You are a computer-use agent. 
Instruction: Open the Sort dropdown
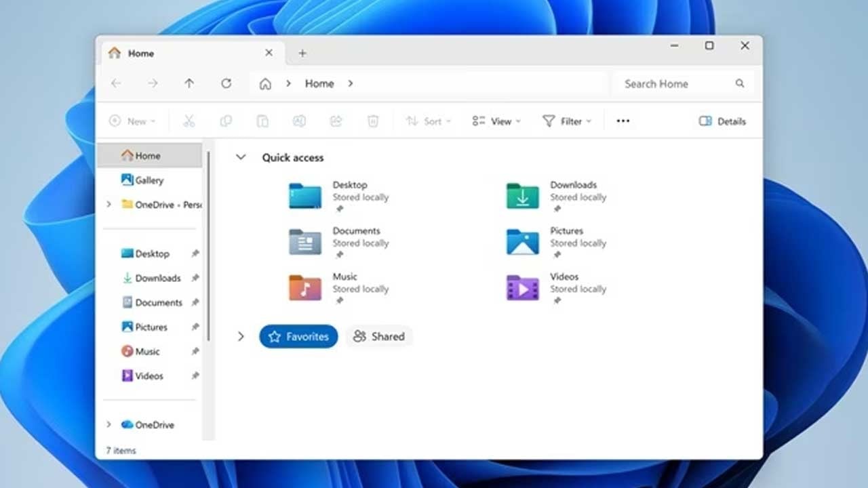(x=428, y=121)
